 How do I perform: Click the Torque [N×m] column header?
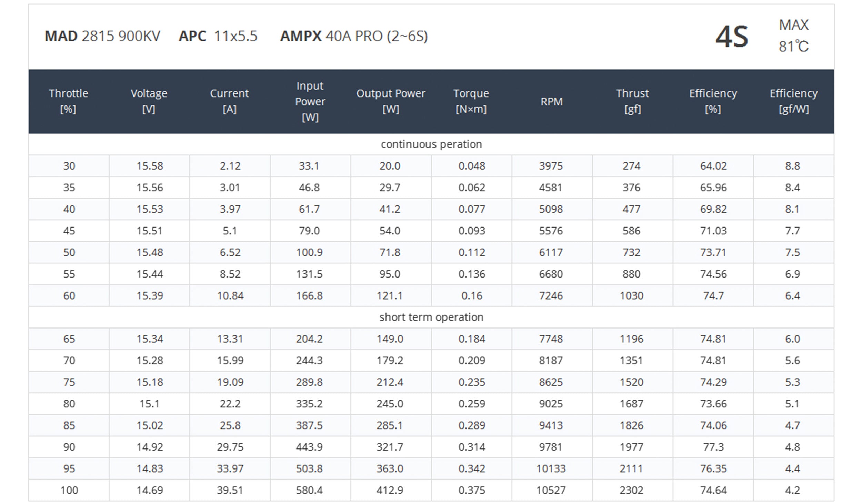[471, 101]
